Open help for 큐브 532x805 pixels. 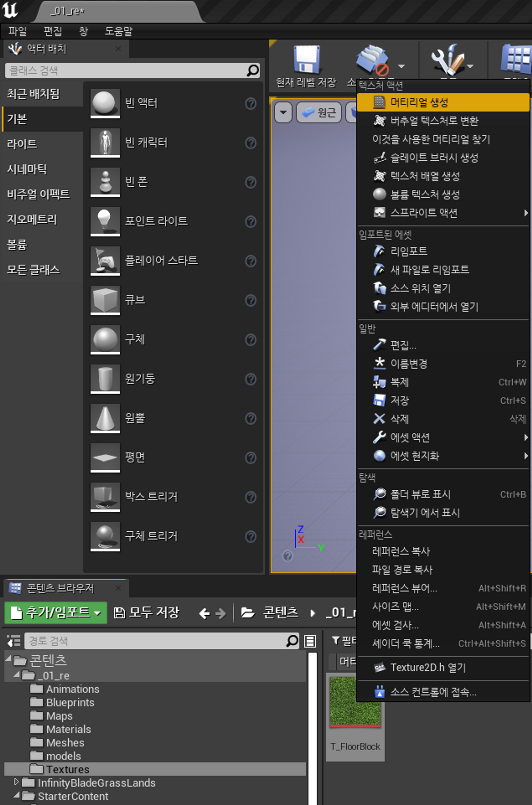pyautogui.click(x=250, y=300)
